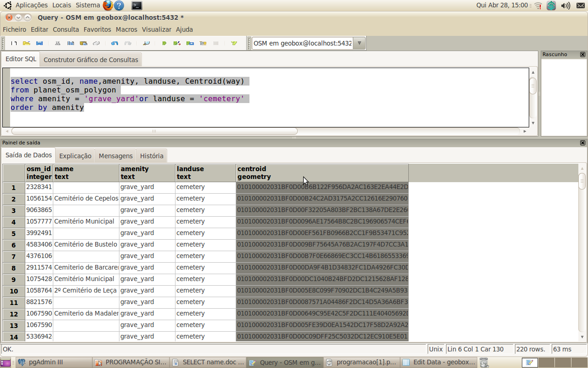
Task: Undo last change in query editor
Action: (x=115, y=43)
